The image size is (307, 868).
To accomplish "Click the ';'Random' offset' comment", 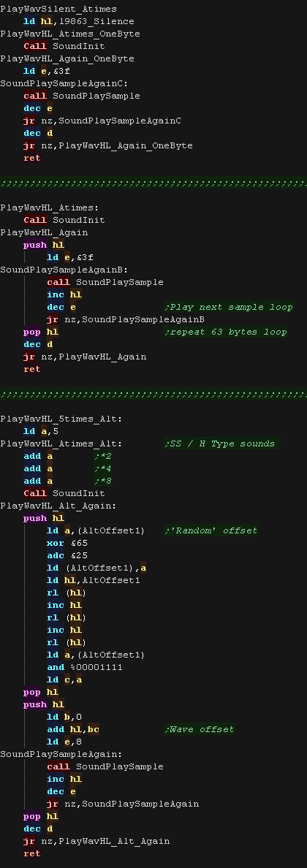I will [x=211, y=530].
